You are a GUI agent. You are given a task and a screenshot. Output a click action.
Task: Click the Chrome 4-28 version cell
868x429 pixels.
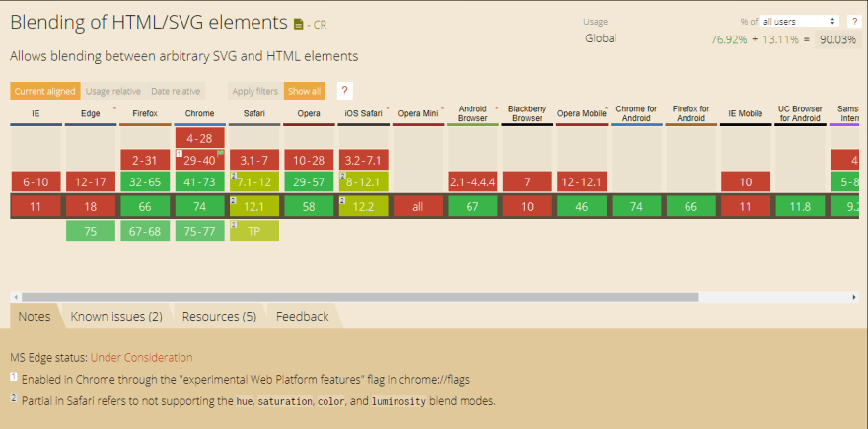pyautogui.click(x=200, y=138)
